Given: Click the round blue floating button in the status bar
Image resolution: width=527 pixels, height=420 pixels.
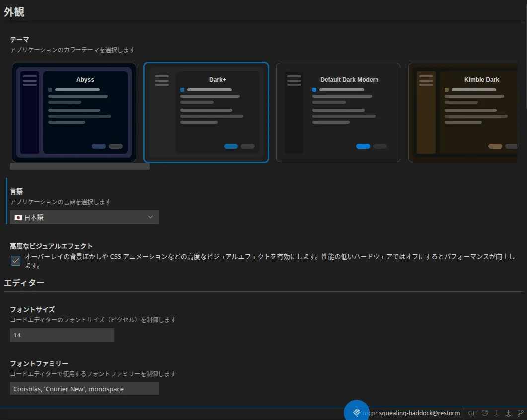Looking at the screenshot, I should point(356,411).
